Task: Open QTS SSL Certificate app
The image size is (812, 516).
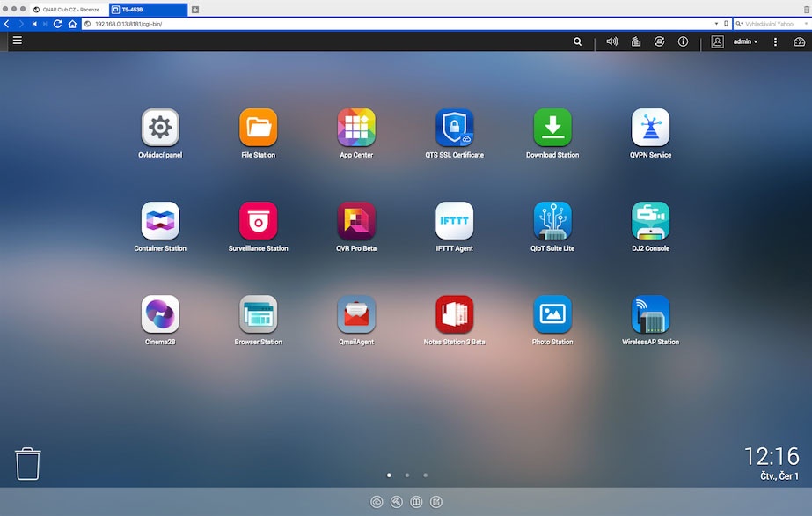Action: (454, 128)
